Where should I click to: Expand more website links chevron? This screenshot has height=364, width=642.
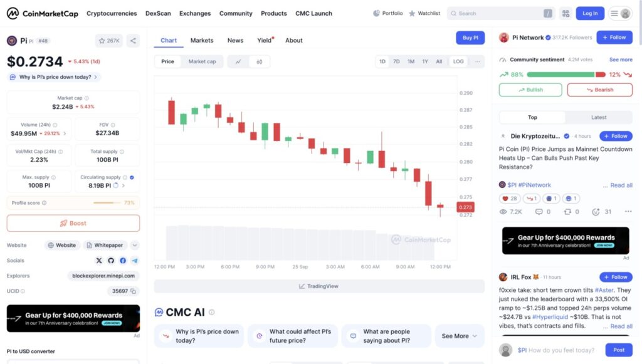[x=135, y=246]
